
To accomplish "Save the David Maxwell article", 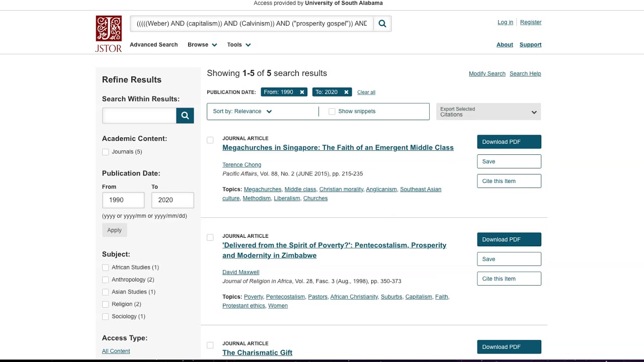I will pyautogui.click(x=509, y=259).
